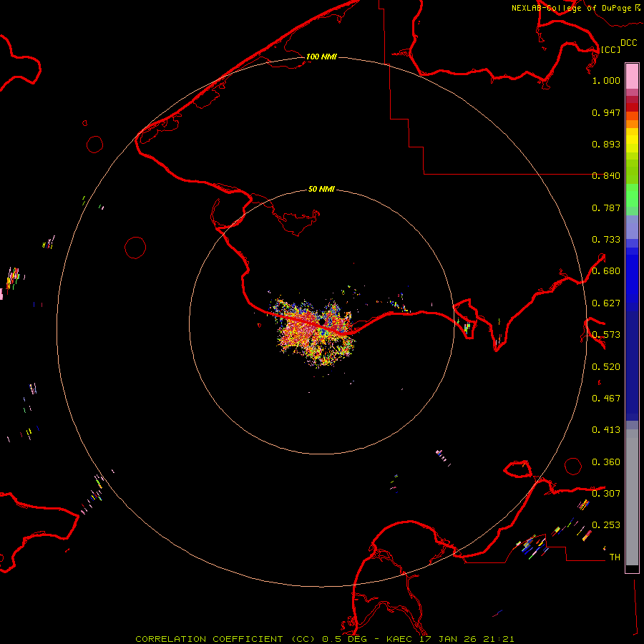Select the 0.520 scale value label
This screenshot has width=644, height=644.
click(606, 366)
